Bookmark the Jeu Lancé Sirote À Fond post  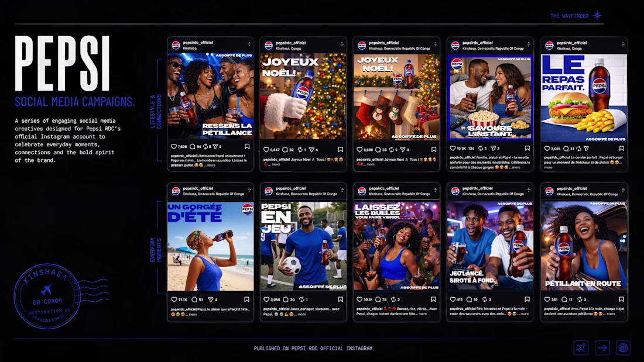click(527, 299)
